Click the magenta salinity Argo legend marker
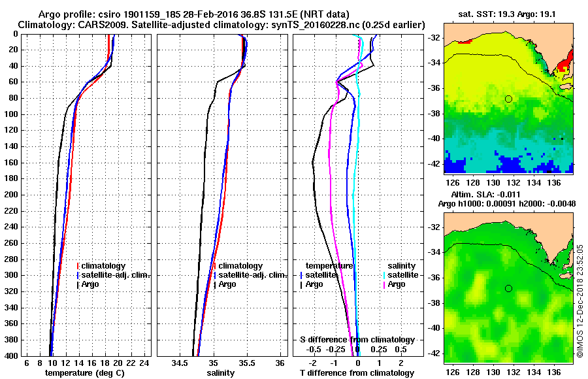The image size is (588, 379). pos(385,284)
